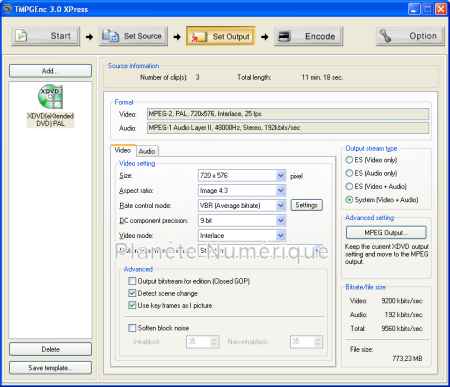Select ES (Video + Audio) stream type

(349, 186)
